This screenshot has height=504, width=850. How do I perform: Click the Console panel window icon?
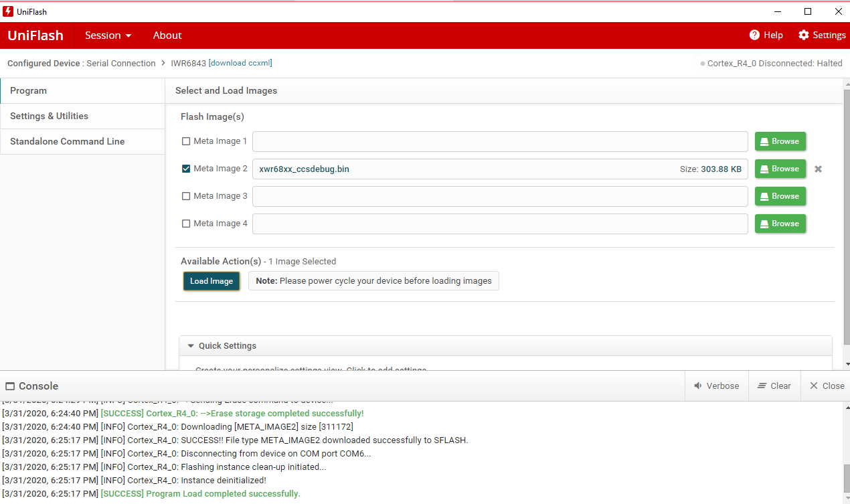9,386
